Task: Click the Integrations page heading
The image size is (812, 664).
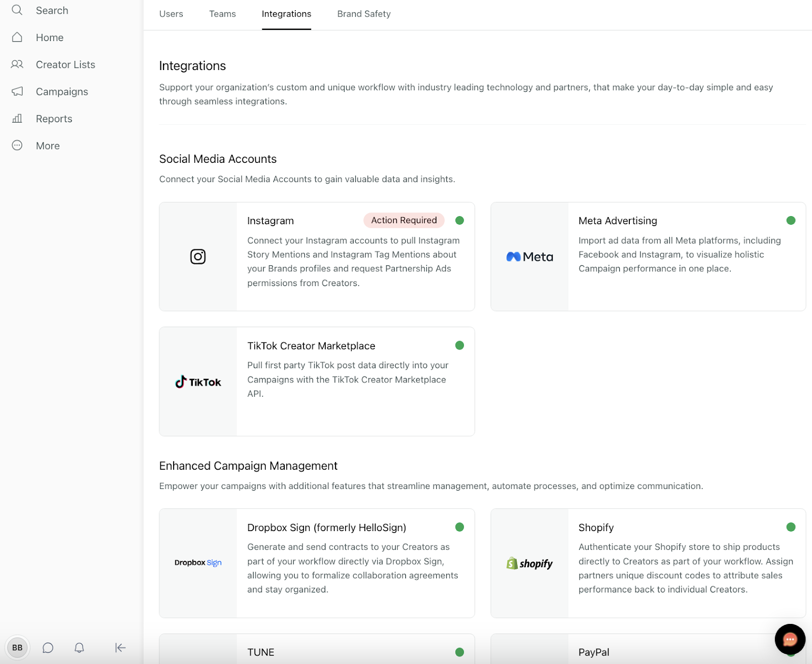Action: click(x=192, y=66)
